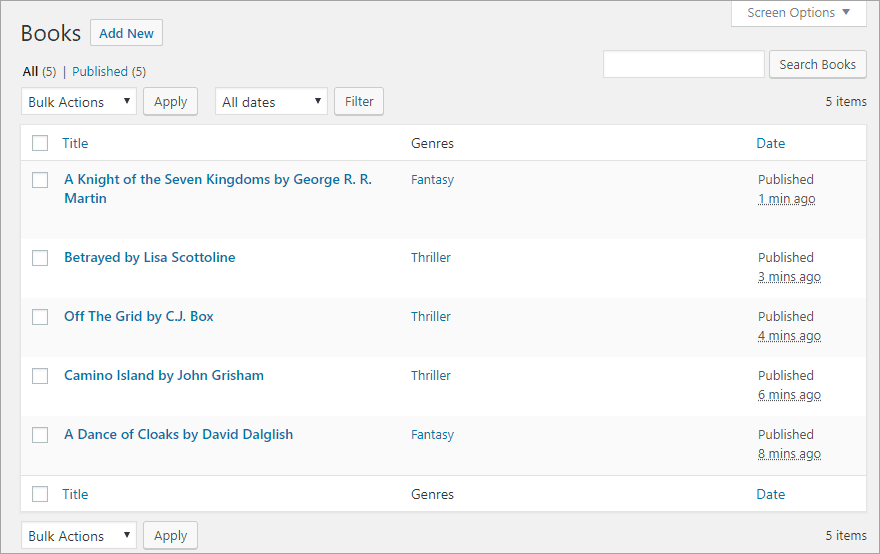880x554 pixels.
Task: Check the Betrayed by Lisa Scottoline row
Action: (x=40, y=258)
